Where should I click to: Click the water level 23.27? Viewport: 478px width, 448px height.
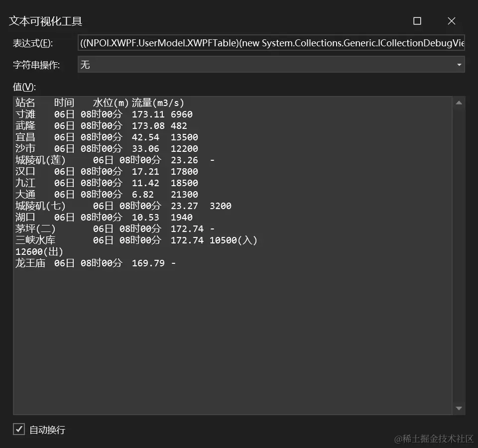(184, 206)
